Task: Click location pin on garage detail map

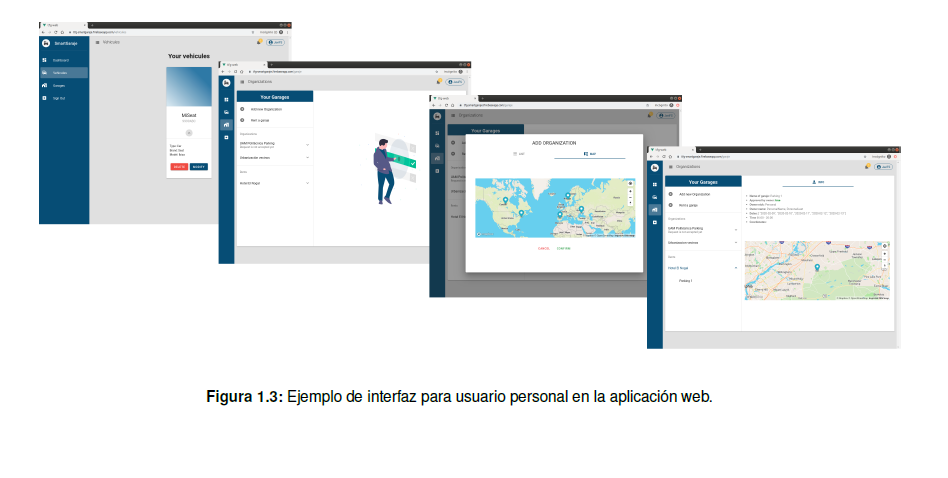Action: click(817, 268)
